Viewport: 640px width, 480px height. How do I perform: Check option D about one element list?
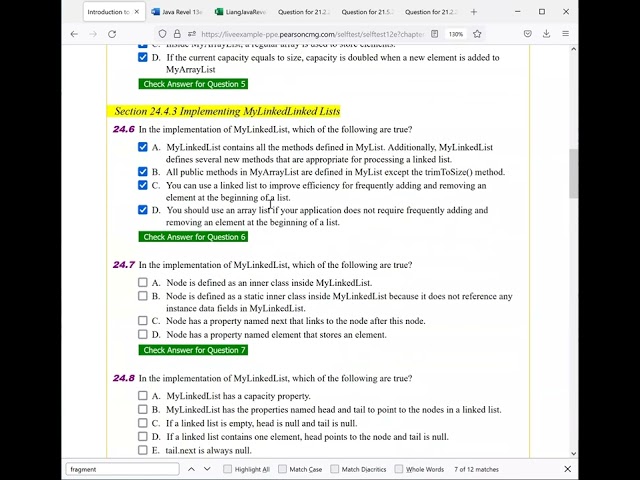(142, 436)
